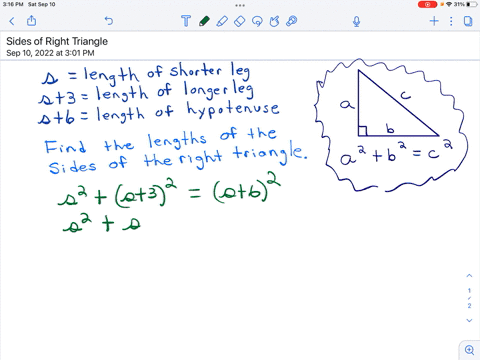The height and width of the screenshot is (360, 480).
Task: Start audio recording with microphone
Action: (356, 21)
